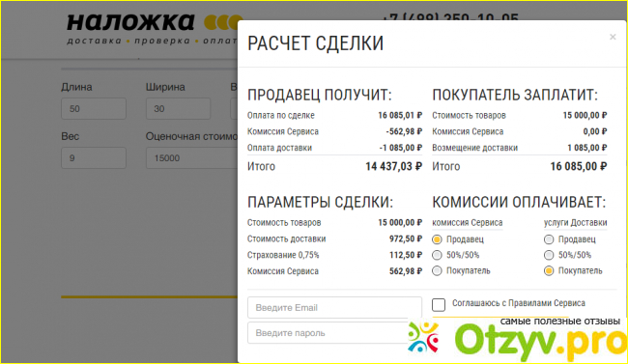This screenshot has height=364, width=628.
Task: Select 50%/50% for комиссия Сервиса
Action: (x=437, y=255)
